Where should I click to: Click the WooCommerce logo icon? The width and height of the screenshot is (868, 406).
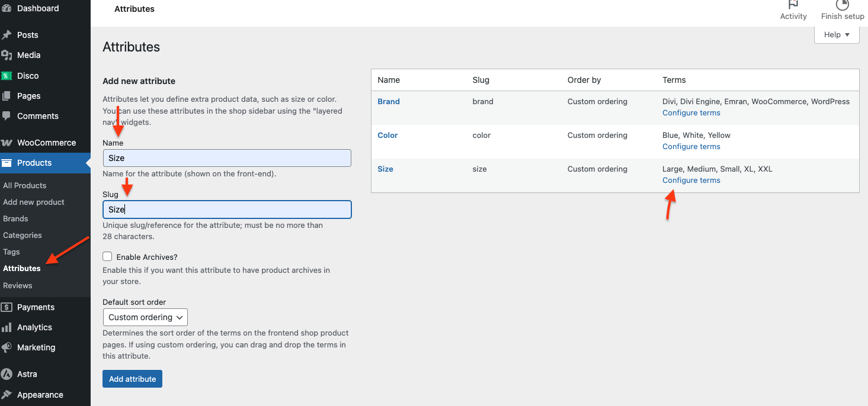coord(7,143)
